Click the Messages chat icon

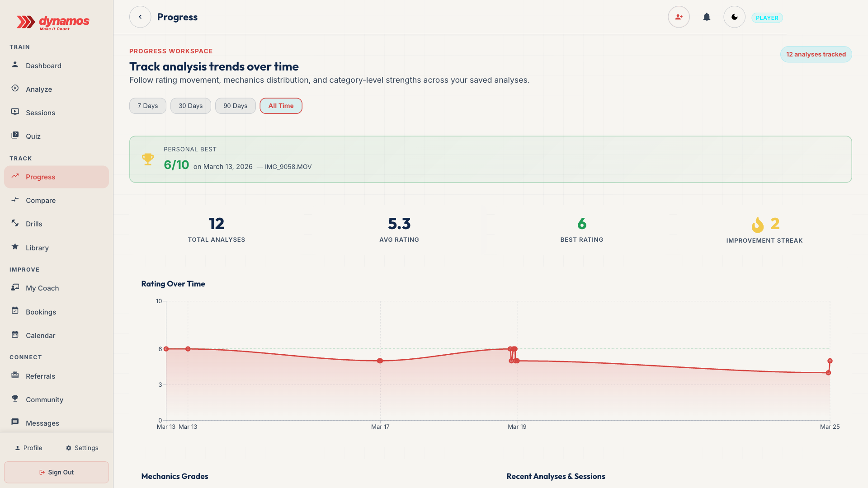15,422
